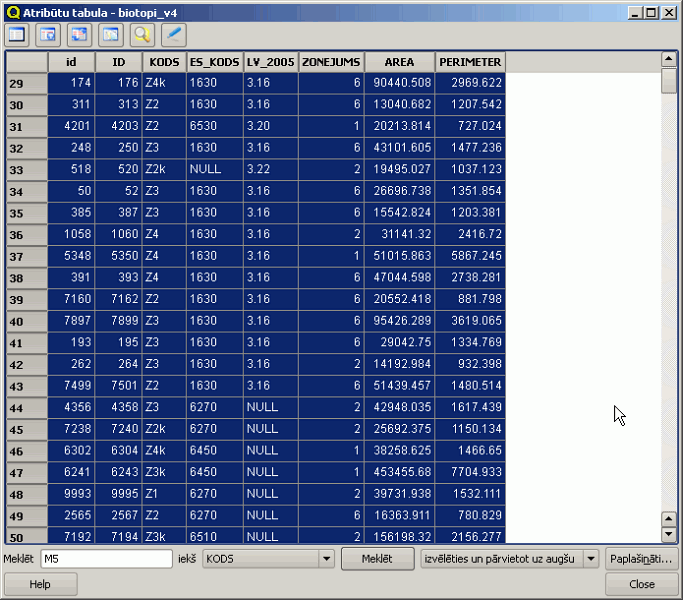
Task: Click LV_2005 cell 3.22
Action: coord(270,169)
